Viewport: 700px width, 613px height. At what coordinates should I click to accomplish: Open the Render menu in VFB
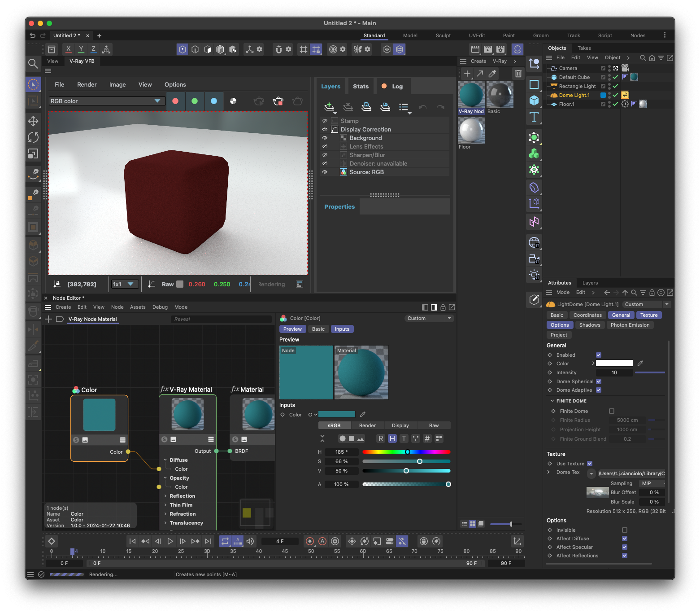coord(87,84)
